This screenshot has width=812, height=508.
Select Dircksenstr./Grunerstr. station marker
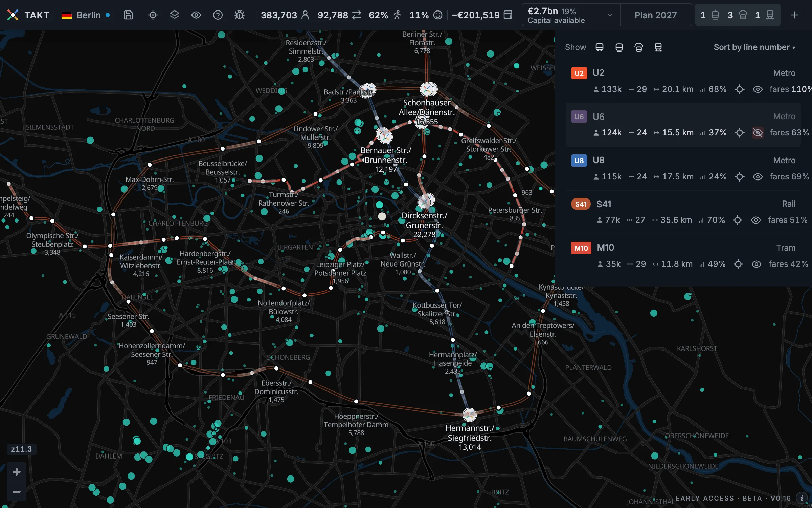[425, 202]
